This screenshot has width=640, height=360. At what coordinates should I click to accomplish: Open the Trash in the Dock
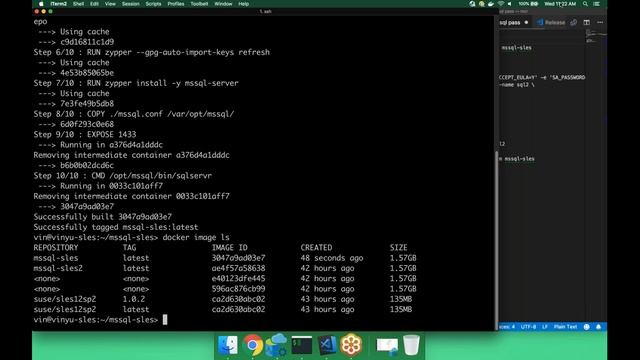(411, 345)
